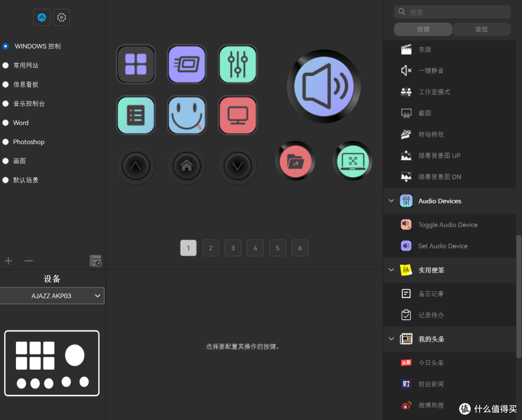Click the blue logo icon at top left
This screenshot has width=522, height=420.
point(42,17)
